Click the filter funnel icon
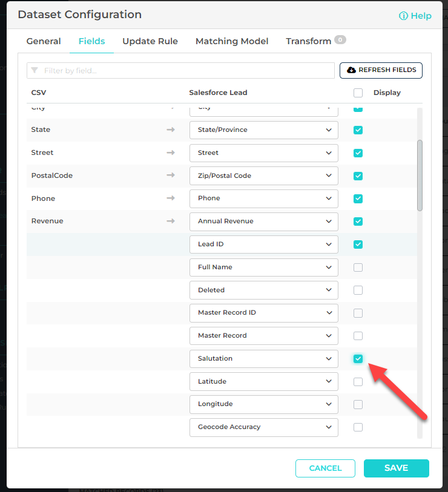This screenshot has height=492, width=448. pyautogui.click(x=35, y=71)
